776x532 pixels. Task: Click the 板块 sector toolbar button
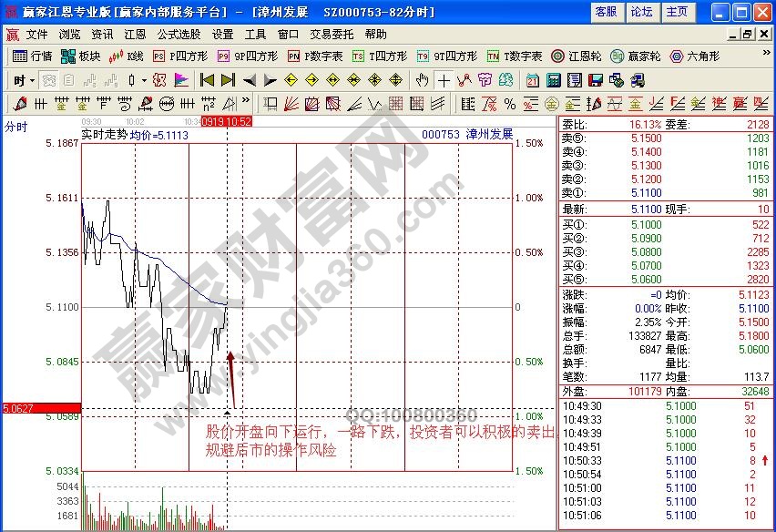click(x=81, y=56)
